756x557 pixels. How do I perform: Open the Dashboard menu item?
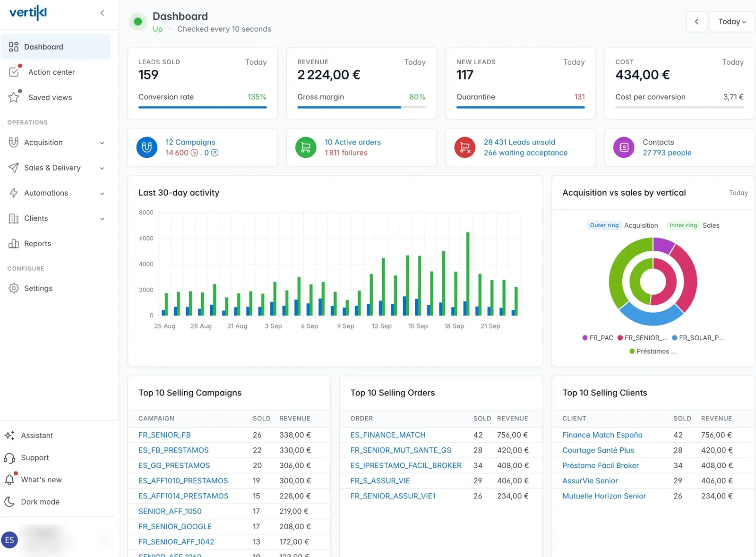click(x=56, y=47)
